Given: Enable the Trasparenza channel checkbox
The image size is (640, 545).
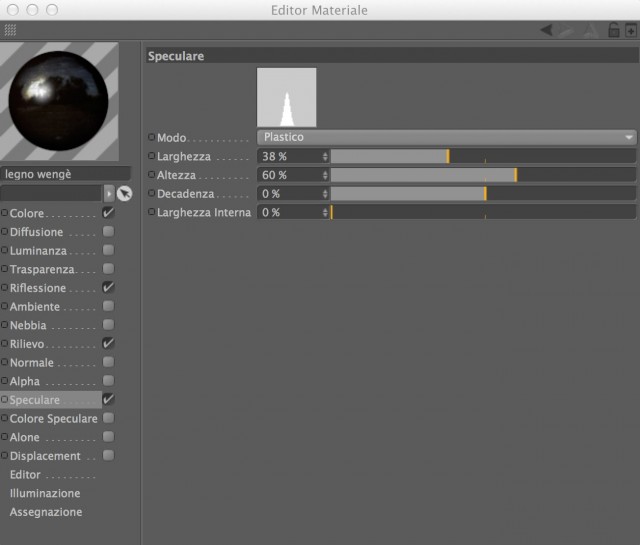Looking at the screenshot, I should click(109, 269).
